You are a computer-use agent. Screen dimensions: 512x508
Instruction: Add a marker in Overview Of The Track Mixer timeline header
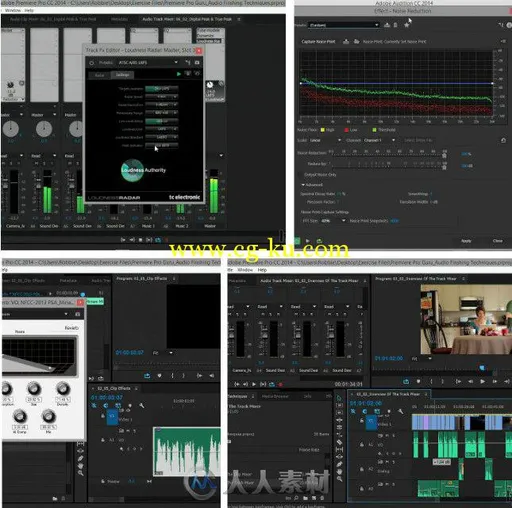pos(389,412)
